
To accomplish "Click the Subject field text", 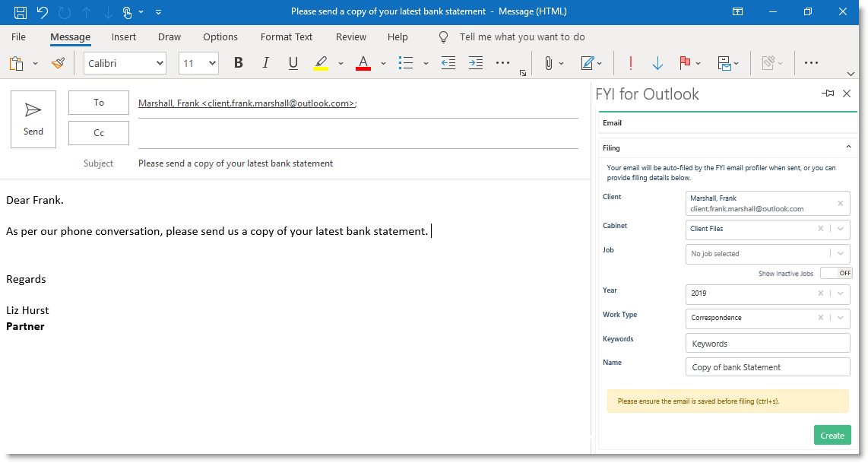I will click(x=236, y=163).
